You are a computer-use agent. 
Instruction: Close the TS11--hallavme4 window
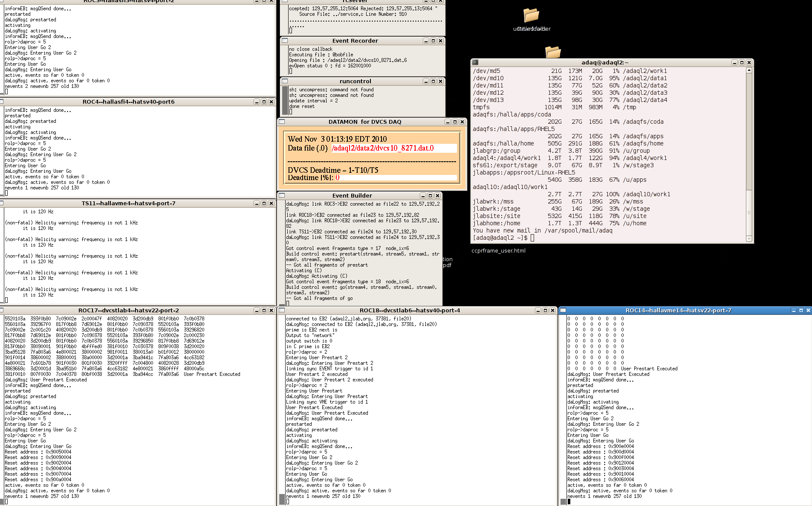271,203
